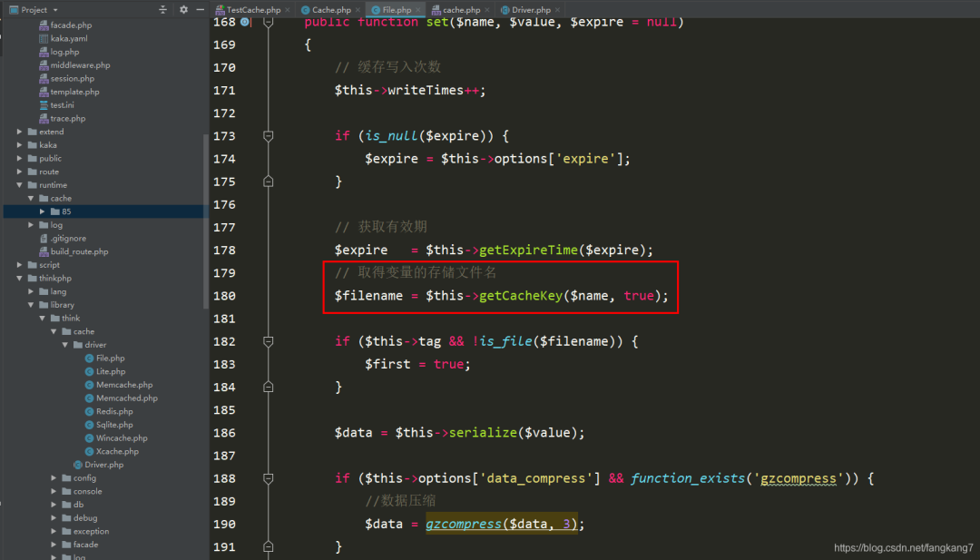This screenshot has height=560, width=980.
Task: Expand the 85 folder
Action: [x=43, y=211]
